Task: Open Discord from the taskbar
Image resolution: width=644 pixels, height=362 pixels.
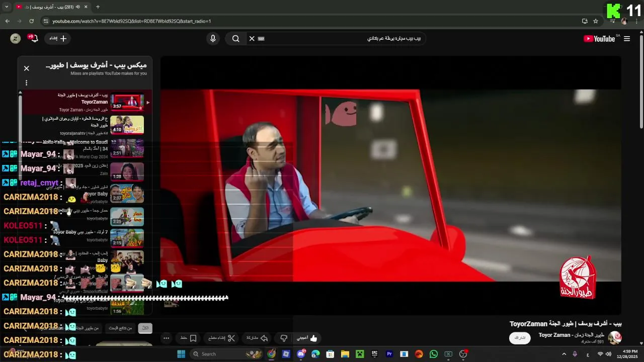Action: pos(301,354)
